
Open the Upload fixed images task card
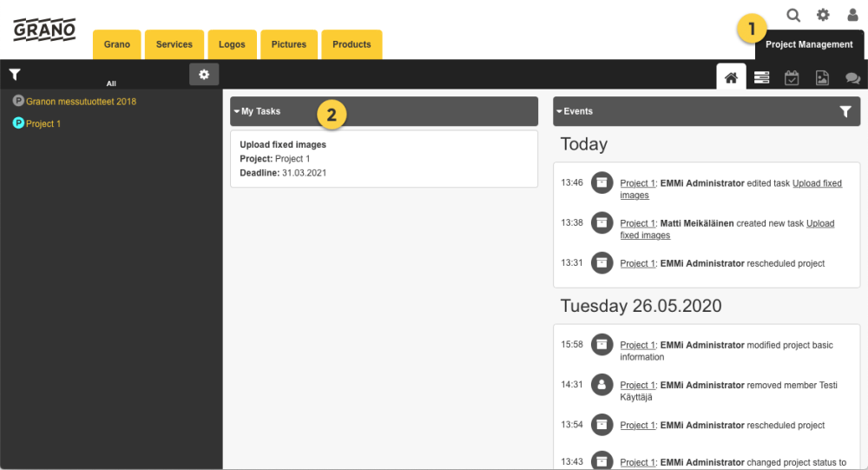point(384,158)
